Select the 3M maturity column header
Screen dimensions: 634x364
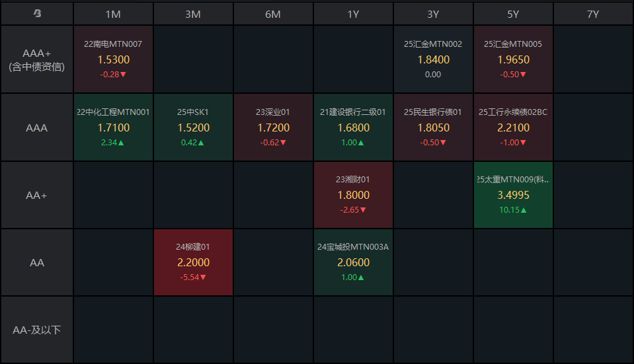[x=193, y=14]
